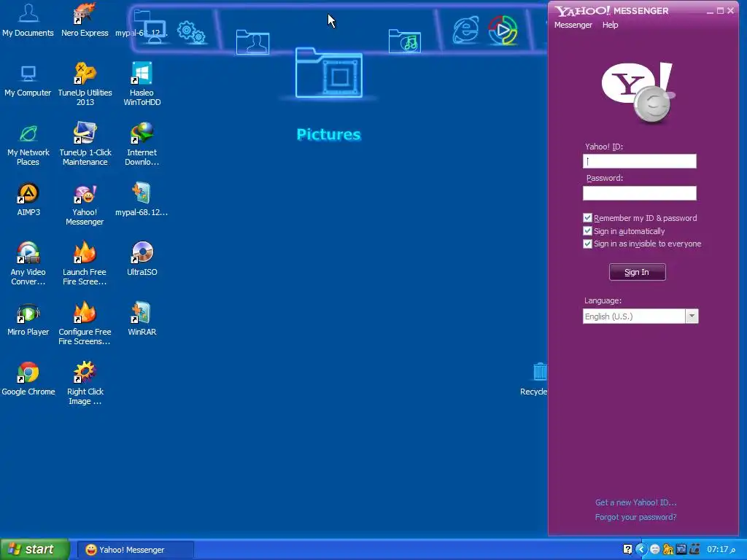Open the gears settings icon in dock

point(191,32)
